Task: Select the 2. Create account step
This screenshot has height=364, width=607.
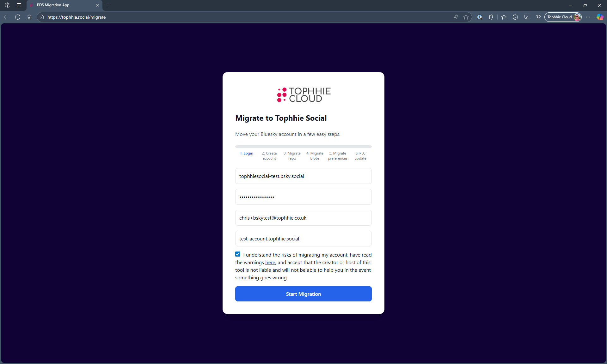Action: [269, 156]
